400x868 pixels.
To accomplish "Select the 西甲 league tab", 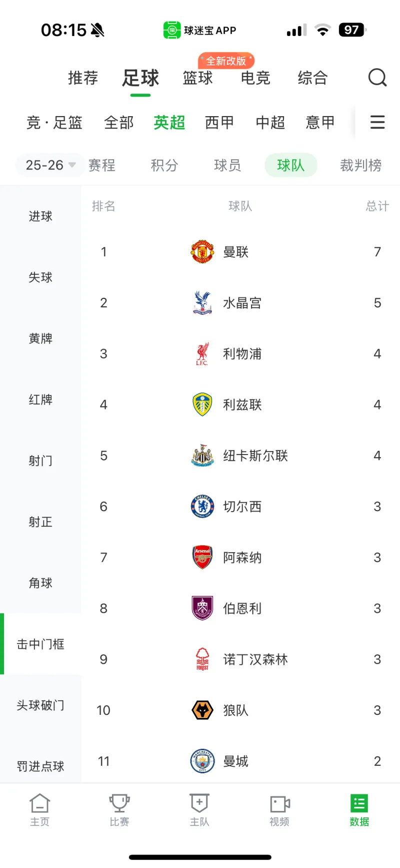I will tap(219, 123).
